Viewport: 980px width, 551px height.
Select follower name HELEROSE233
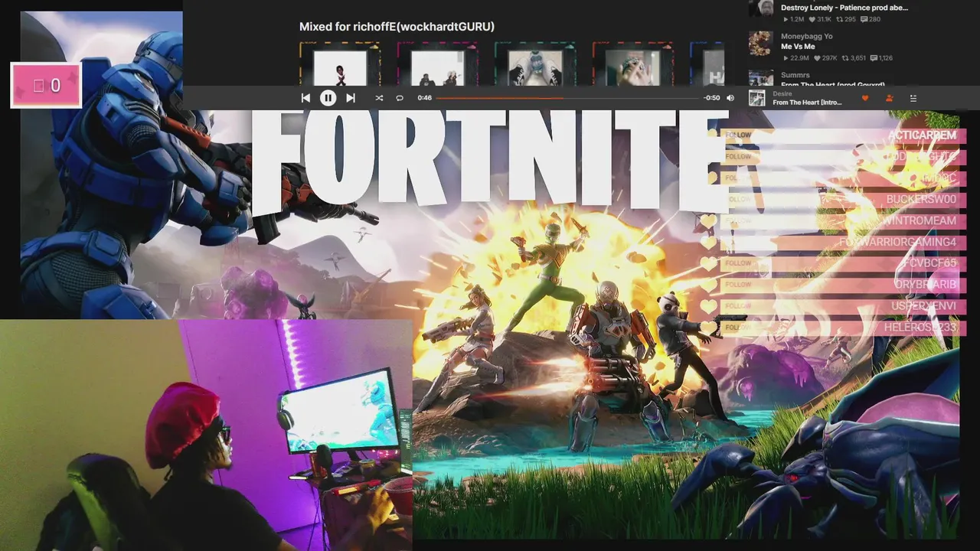[920, 328]
